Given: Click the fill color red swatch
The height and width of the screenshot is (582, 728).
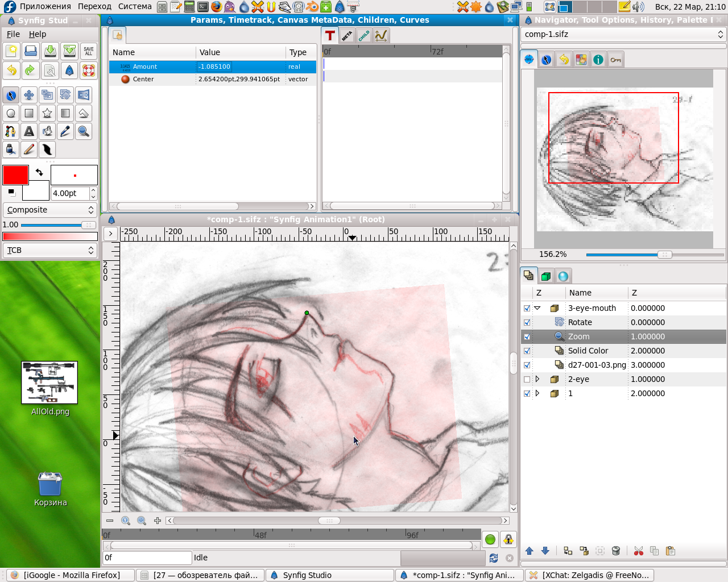Looking at the screenshot, I should [x=15, y=175].
